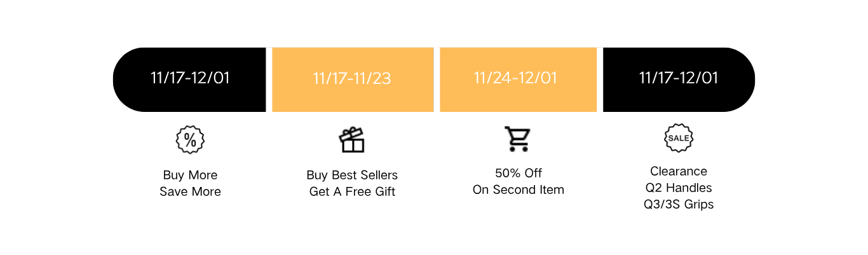The height and width of the screenshot is (255, 868).
Task: Open the "Clearance" label
Action: (679, 171)
